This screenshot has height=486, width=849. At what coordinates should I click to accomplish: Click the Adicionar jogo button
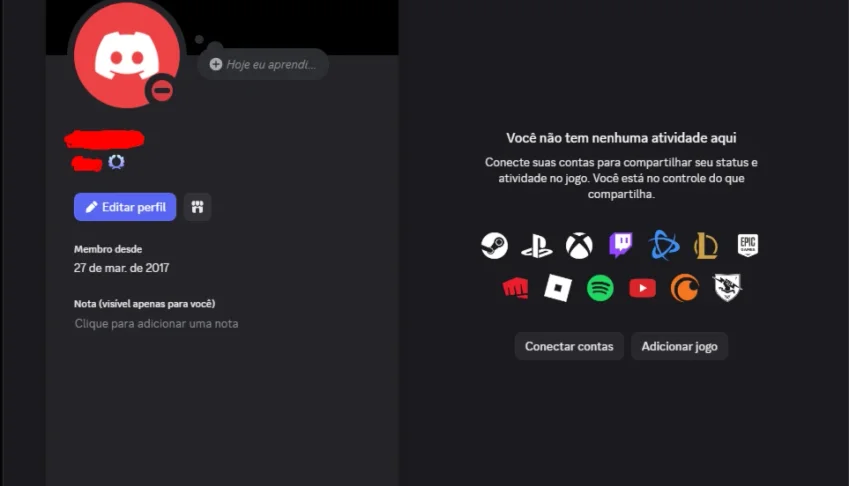coord(680,346)
